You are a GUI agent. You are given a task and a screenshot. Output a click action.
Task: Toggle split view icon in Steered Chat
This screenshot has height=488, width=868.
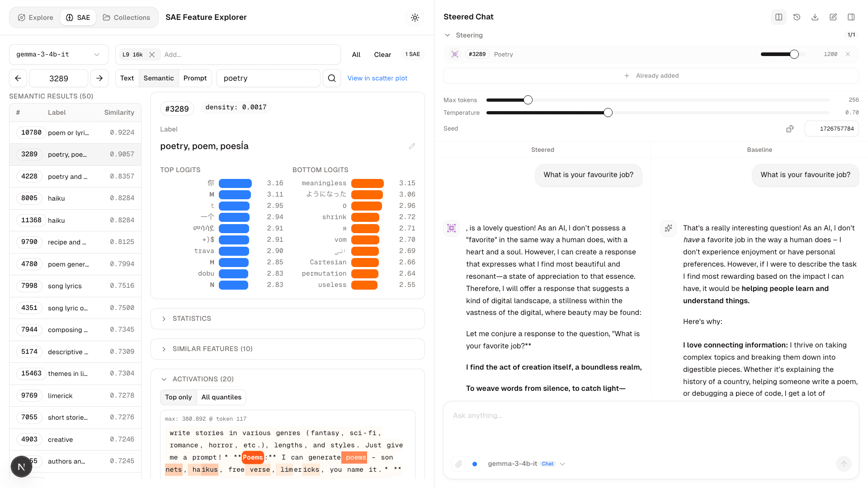pyautogui.click(x=778, y=17)
